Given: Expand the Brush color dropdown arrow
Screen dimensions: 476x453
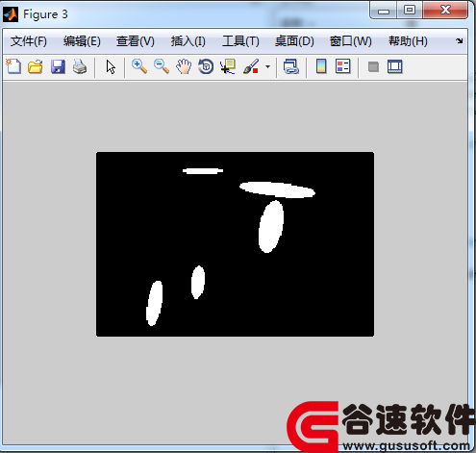Looking at the screenshot, I should pos(267,67).
